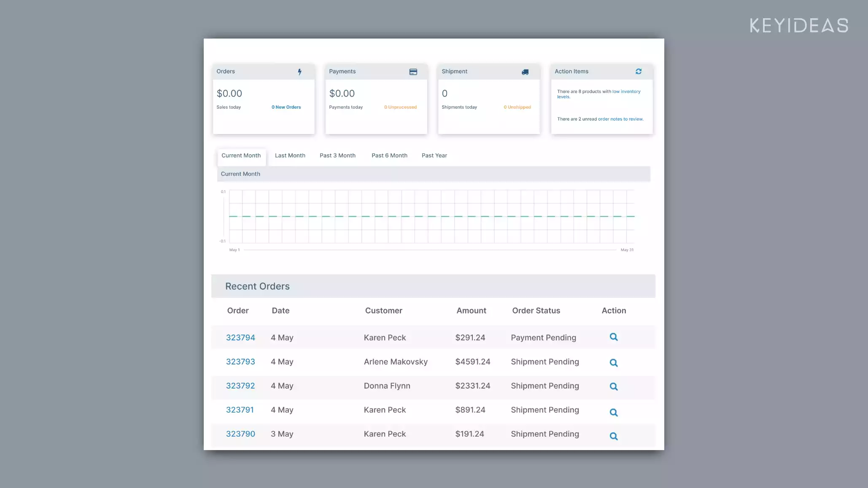Click the $291.24 amount
The width and height of the screenshot is (868, 488).
[470, 338]
